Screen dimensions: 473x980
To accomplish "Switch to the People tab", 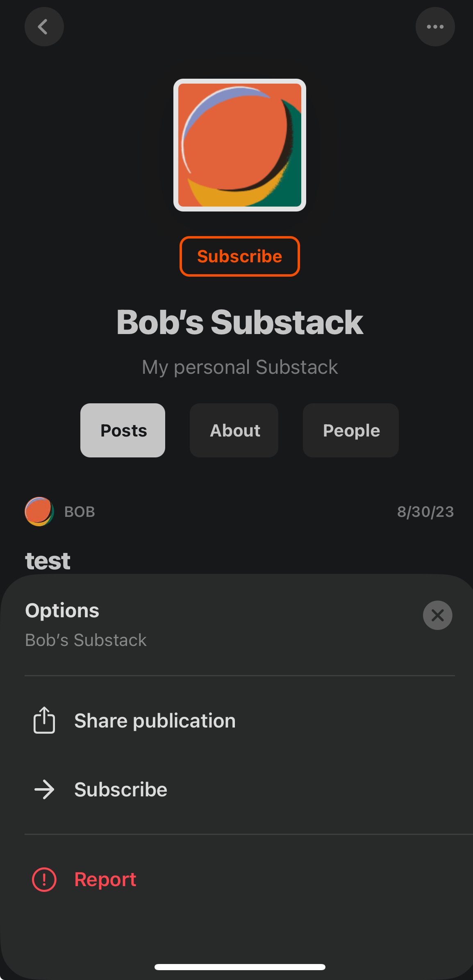I will [351, 430].
